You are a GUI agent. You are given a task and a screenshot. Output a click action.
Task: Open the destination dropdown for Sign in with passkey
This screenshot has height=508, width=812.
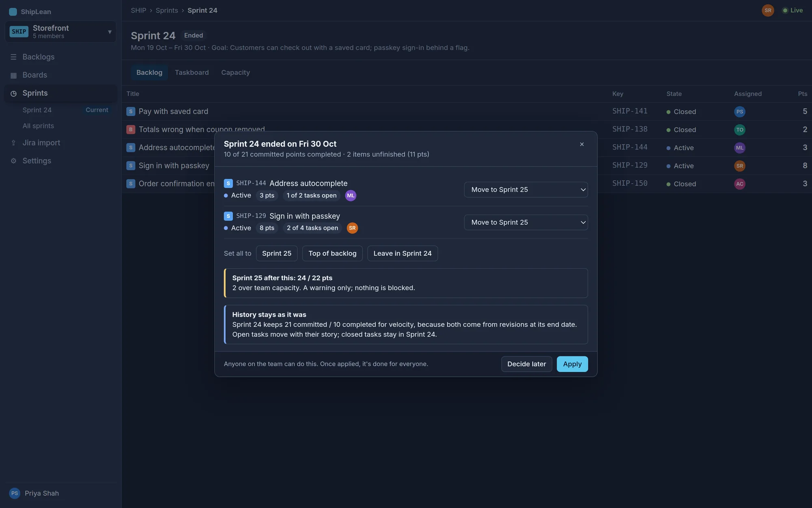pos(526,222)
